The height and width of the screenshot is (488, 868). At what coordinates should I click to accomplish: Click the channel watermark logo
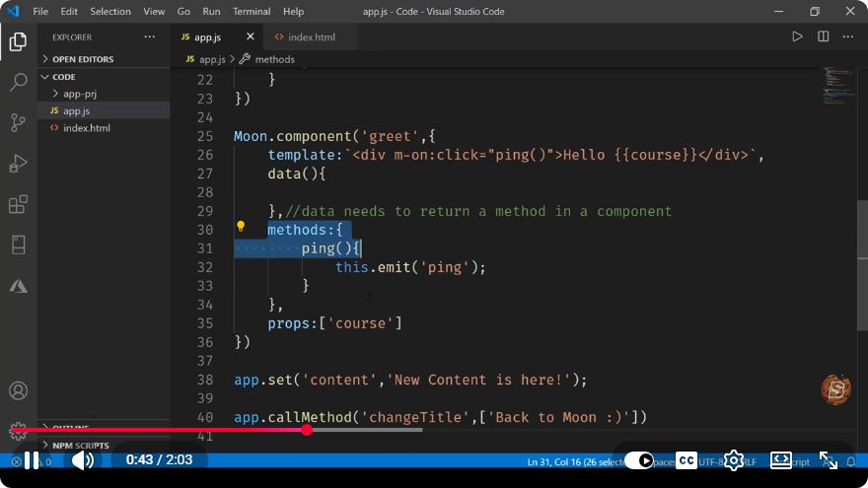click(835, 389)
